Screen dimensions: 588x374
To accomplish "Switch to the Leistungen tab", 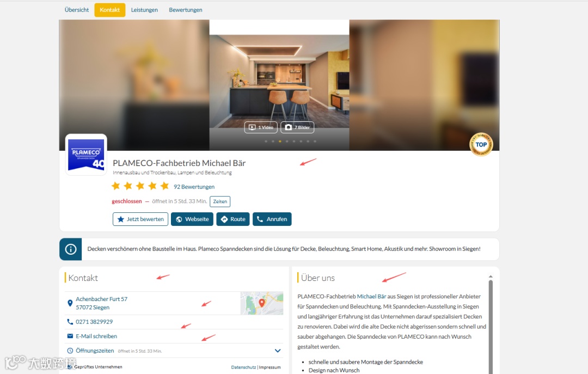I will pyautogui.click(x=144, y=10).
